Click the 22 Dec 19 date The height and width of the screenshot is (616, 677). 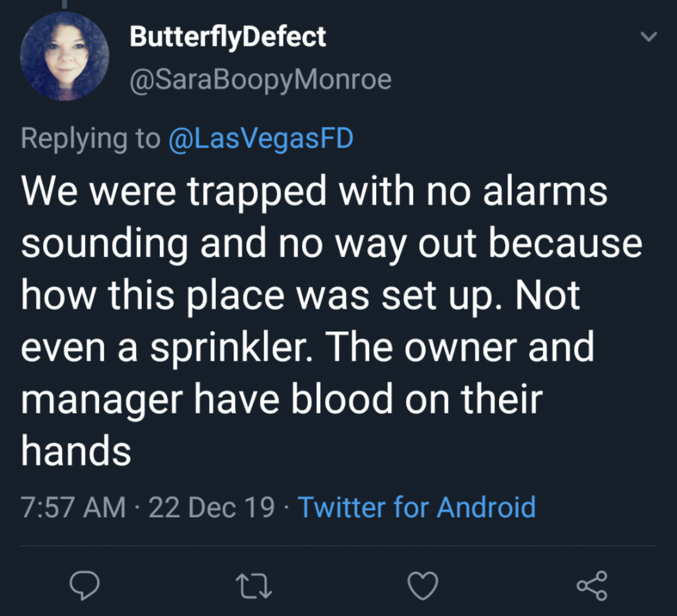(x=212, y=507)
